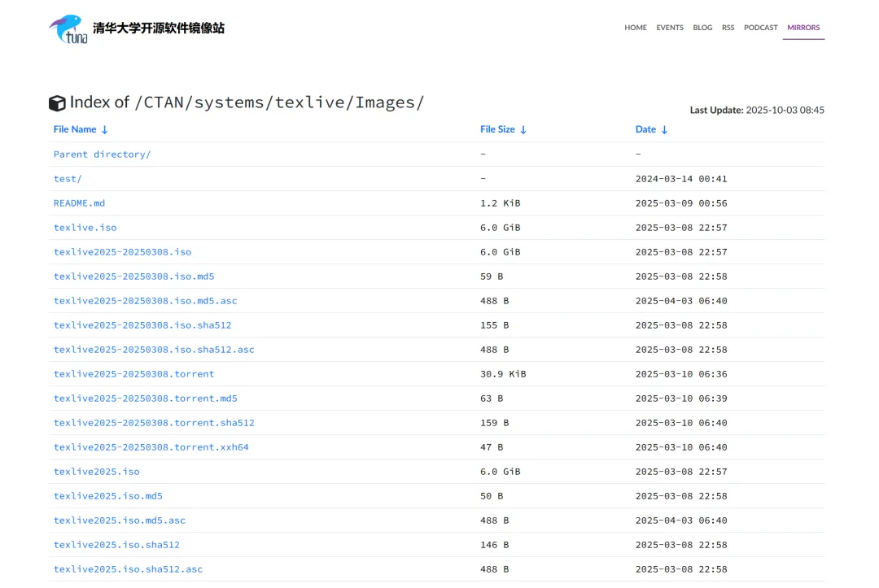879x588 pixels.
Task: Click the 159 B size cell
Action: click(x=495, y=423)
